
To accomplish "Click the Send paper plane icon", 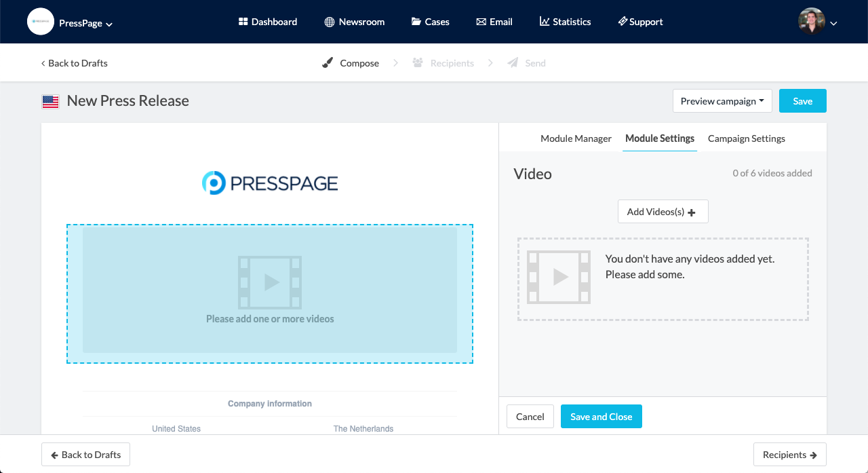I will [513, 63].
